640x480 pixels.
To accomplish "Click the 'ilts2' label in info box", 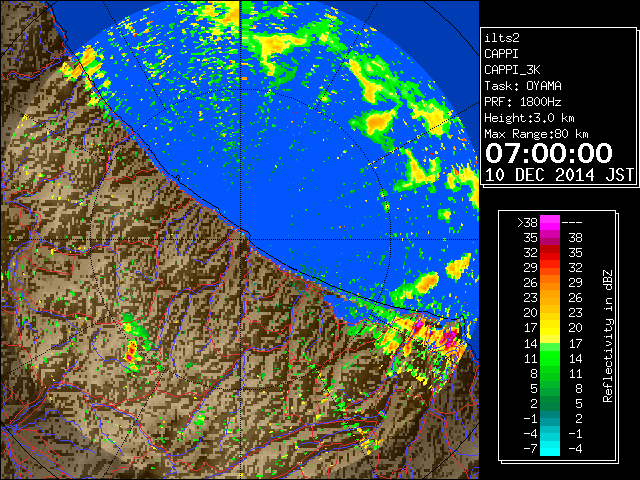I will (x=502, y=38).
